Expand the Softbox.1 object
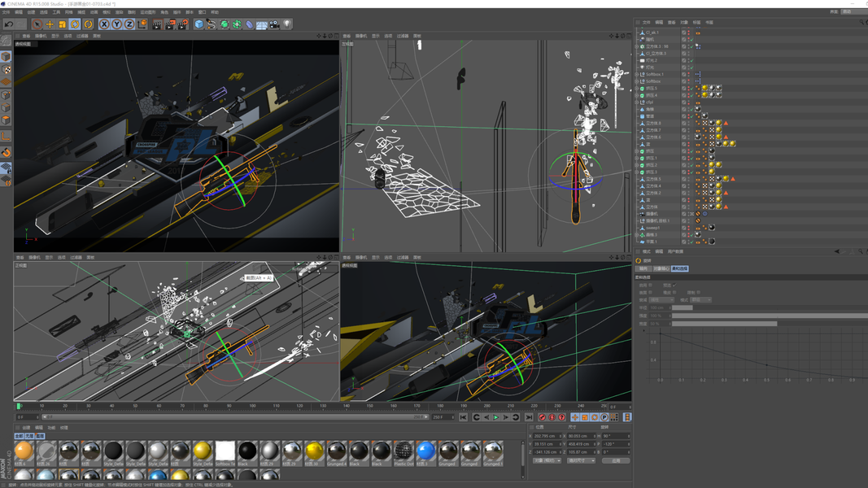Screen dimensions: 868x488 coord(637,74)
